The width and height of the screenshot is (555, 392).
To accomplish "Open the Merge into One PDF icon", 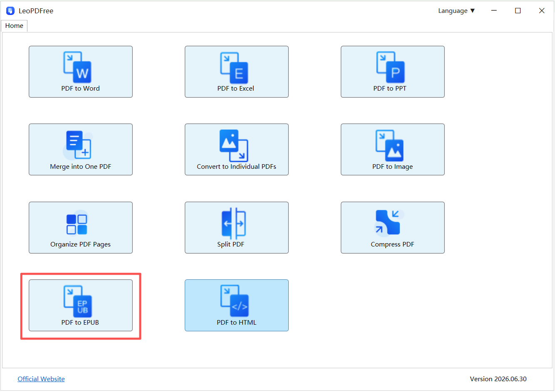I will click(77, 145).
